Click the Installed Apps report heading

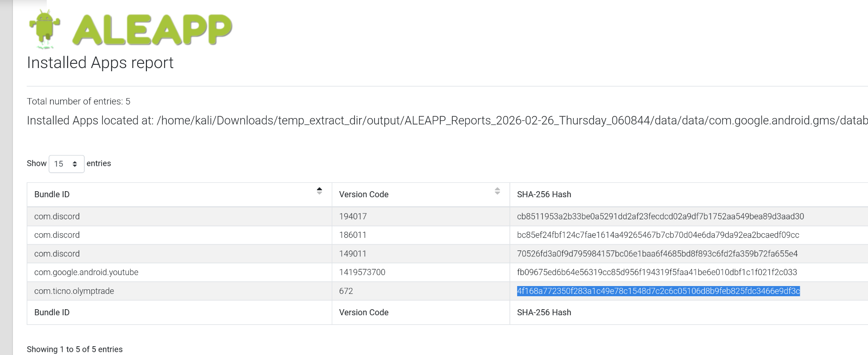100,62
